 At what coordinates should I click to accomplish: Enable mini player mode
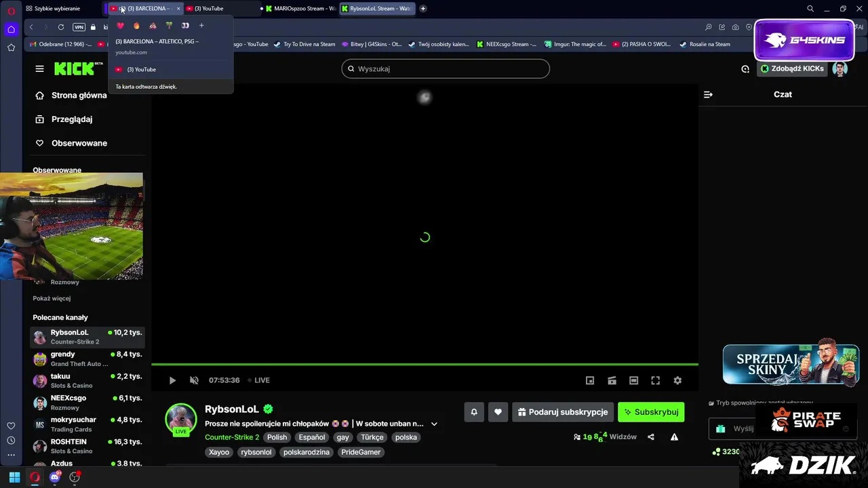(x=590, y=380)
